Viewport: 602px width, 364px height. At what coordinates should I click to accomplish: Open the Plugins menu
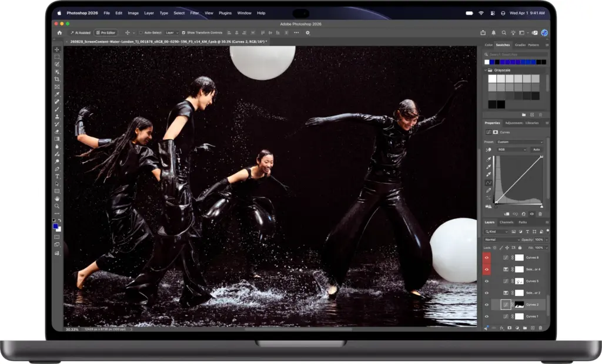(x=225, y=13)
